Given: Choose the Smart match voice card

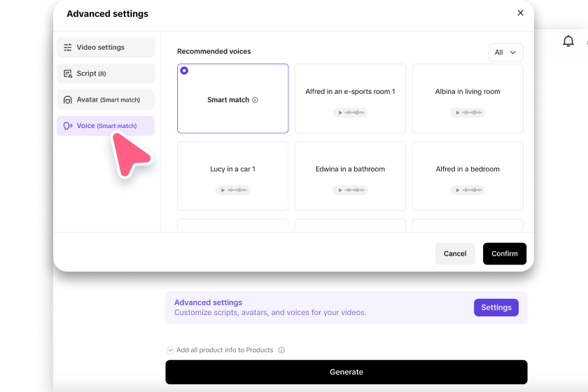Looking at the screenshot, I should coord(232,98).
